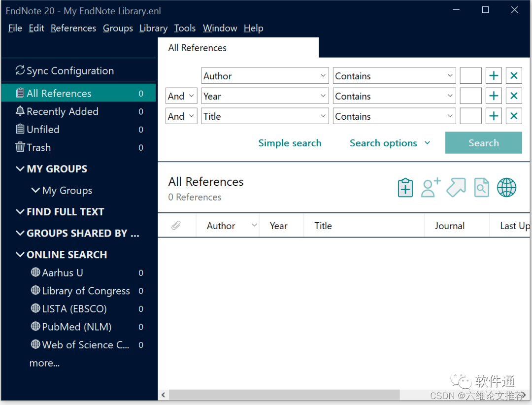This screenshot has height=405, width=532.
Task: Export references with the arrow icon
Action: pyautogui.click(x=456, y=187)
